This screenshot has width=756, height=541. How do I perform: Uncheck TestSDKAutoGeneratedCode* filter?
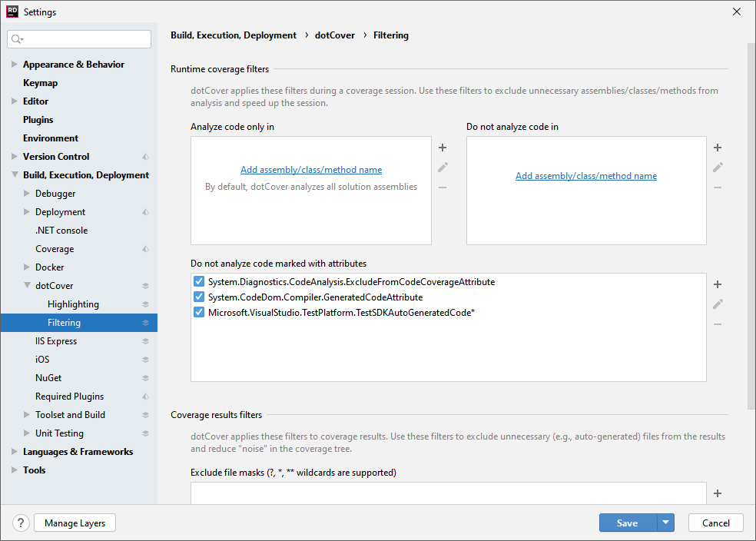[x=199, y=313]
